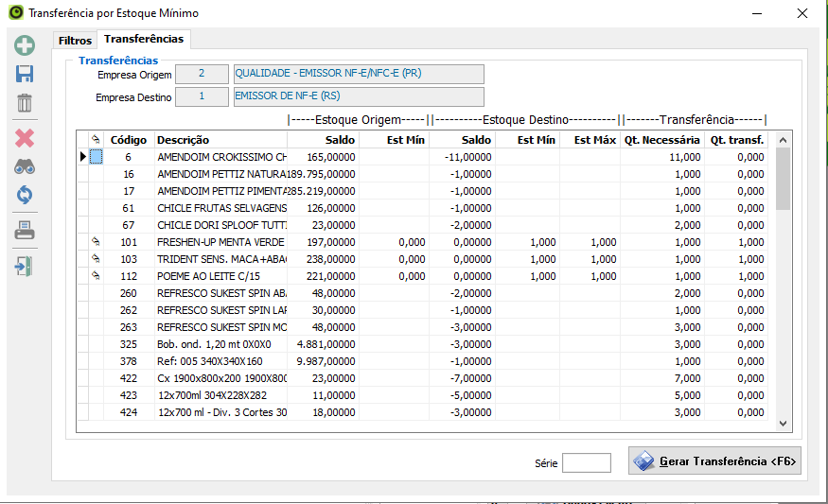Save using the floppy disk icon
Screen dimensions: 828x504
click(x=25, y=75)
